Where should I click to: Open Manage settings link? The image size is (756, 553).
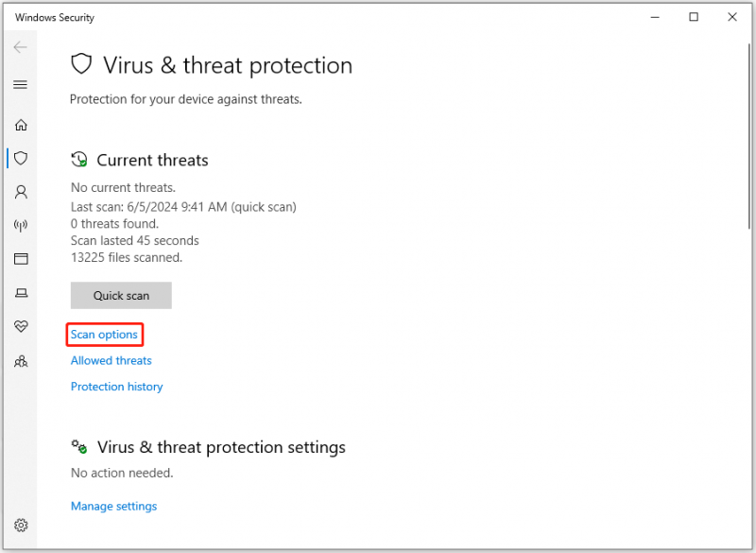point(113,506)
